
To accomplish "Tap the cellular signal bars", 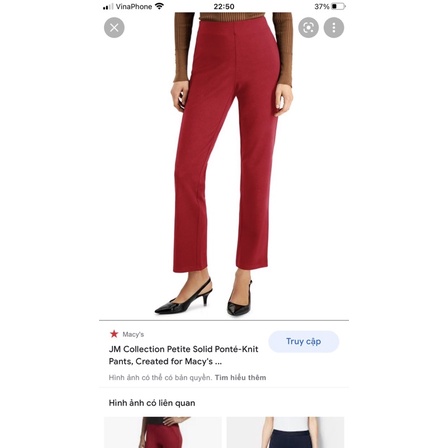I will tap(108, 7).
